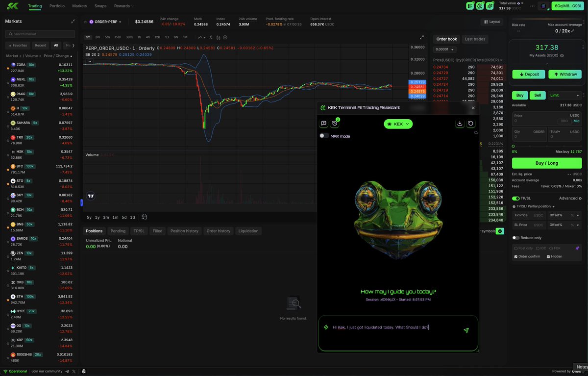Open the chart indicators icon in toolbar
Image resolution: width=588 pixels, height=376 pixels.
point(210,37)
